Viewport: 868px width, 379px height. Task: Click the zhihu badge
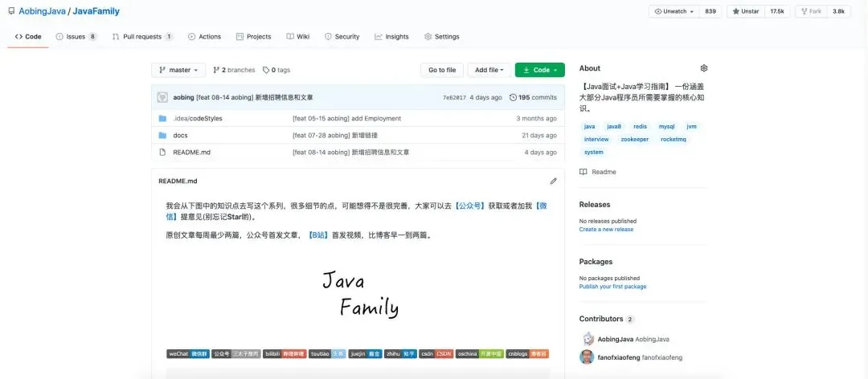pos(401,353)
